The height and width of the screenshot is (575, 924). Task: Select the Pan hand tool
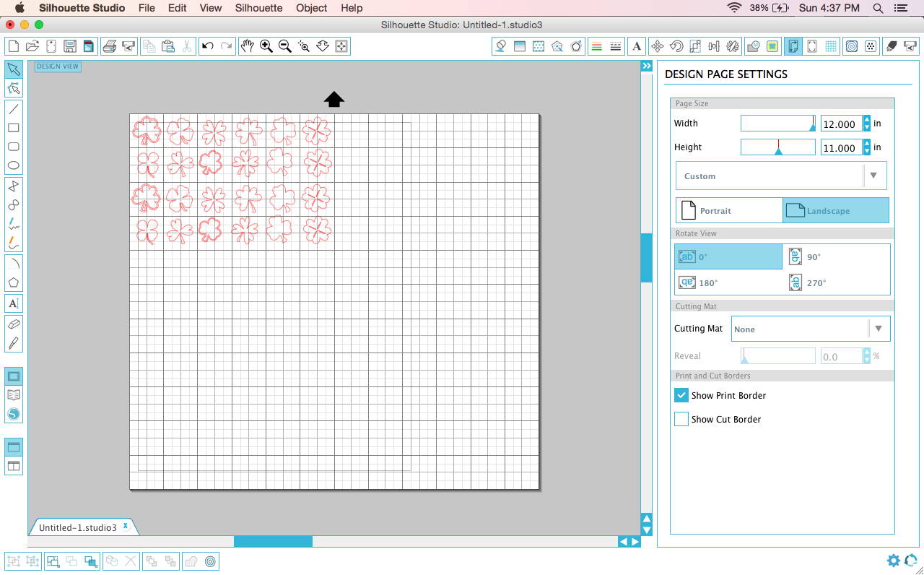click(248, 46)
